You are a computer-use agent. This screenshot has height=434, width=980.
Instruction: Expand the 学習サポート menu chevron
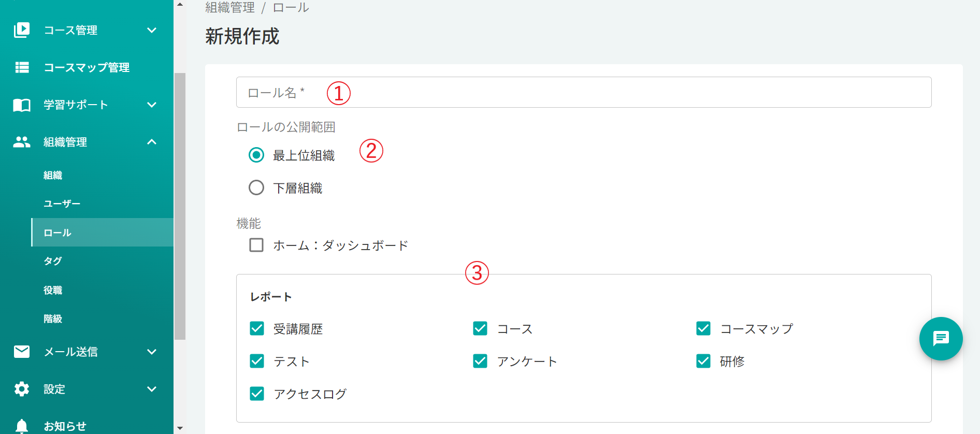152,105
